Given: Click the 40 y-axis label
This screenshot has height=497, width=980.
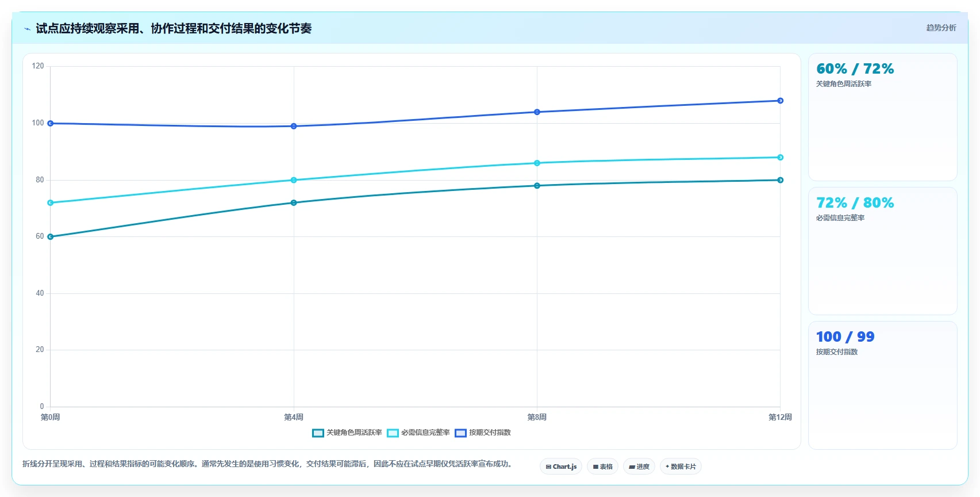Looking at the screenshot, I should pos(40,293).
